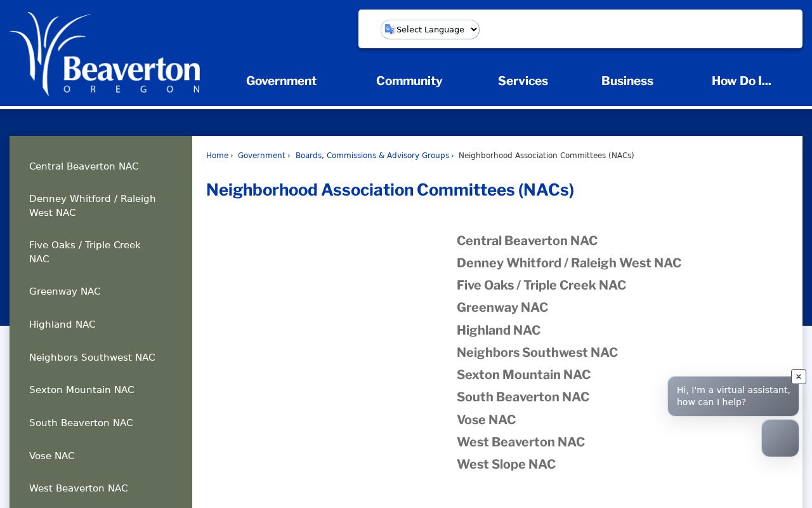Click Sexton Mountain NAC heading in main content

[x=523, y=375]
